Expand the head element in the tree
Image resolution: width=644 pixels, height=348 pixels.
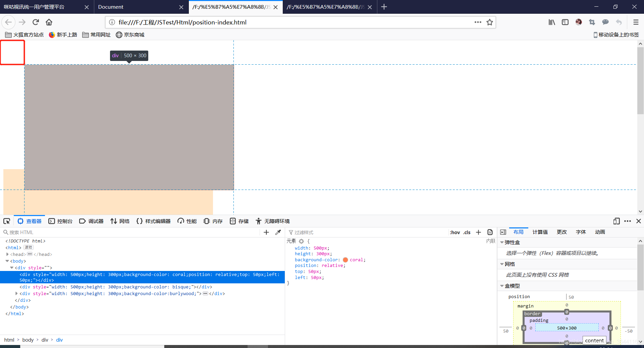click(7, 254)
